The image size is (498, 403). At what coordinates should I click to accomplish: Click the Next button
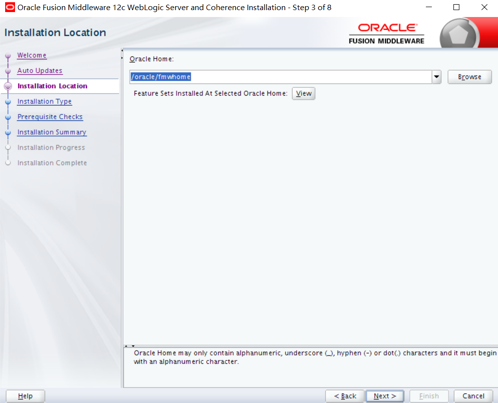385,396
